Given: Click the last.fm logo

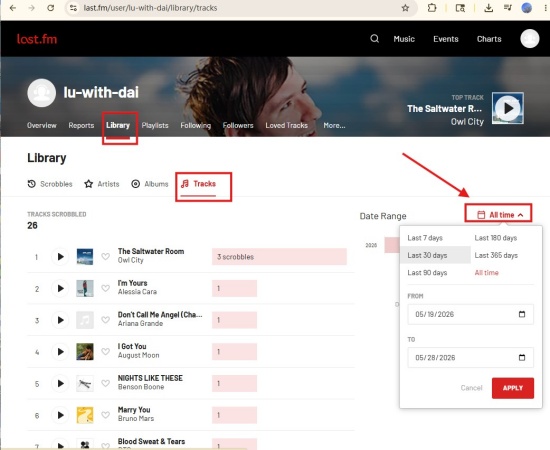Looking at the screenshot, I should coord(37,39).
